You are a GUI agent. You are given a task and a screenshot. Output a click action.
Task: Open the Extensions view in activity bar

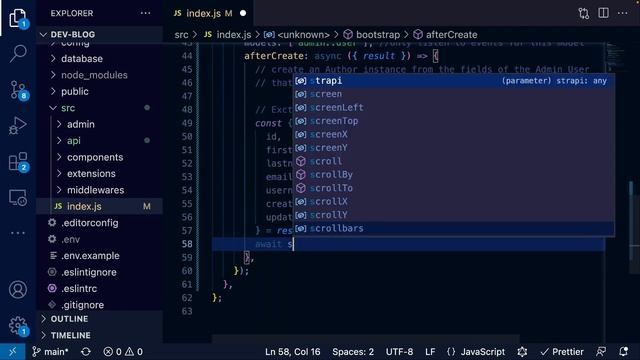click(18, 162)
